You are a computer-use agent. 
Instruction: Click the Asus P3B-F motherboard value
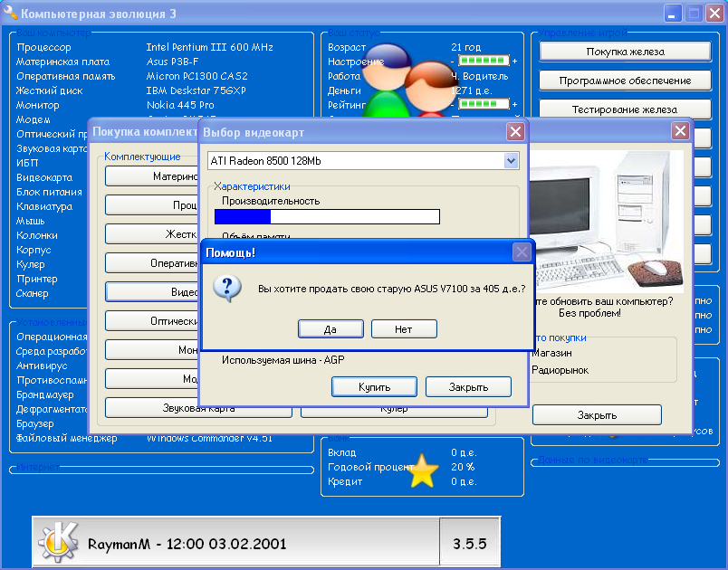click(x=172, y=62)
